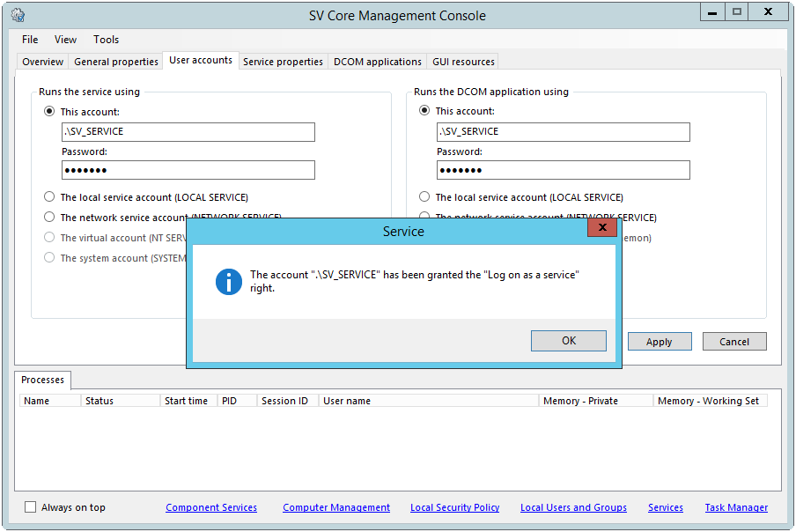The image size is (796, 532).
Task: Open the Local Security Policy link
Action: [455, 507]
